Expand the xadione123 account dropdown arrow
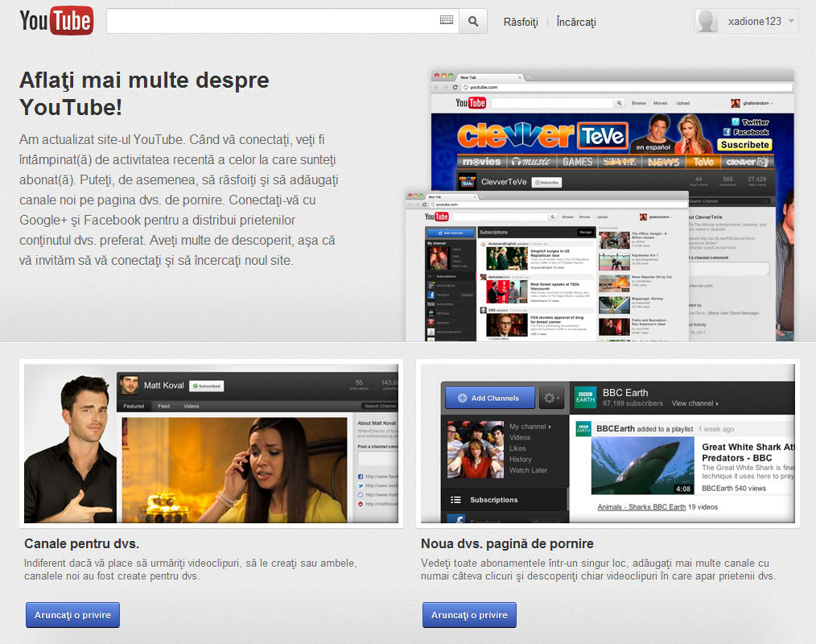The image size is (816, 644). coord(791,22)
